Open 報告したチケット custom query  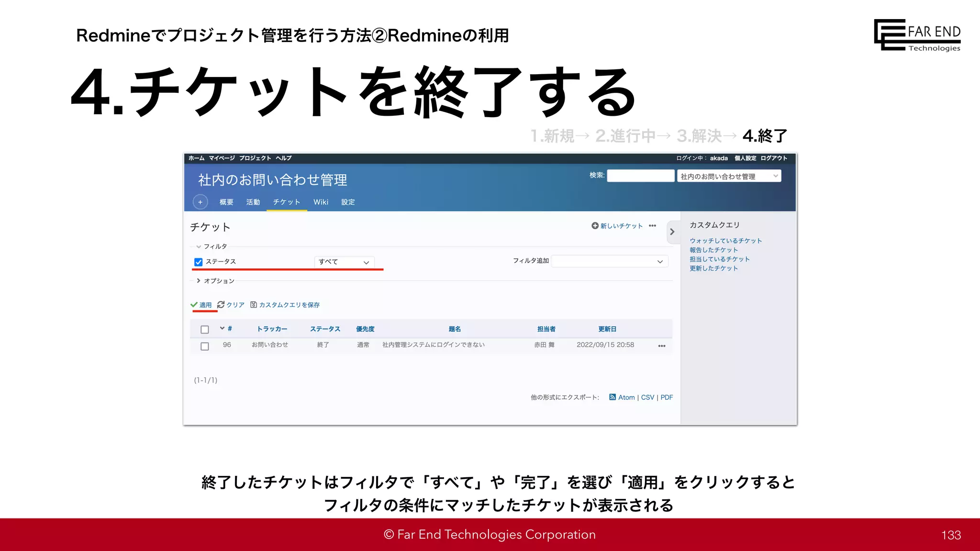pyautogui.click(x=713, y=250)
